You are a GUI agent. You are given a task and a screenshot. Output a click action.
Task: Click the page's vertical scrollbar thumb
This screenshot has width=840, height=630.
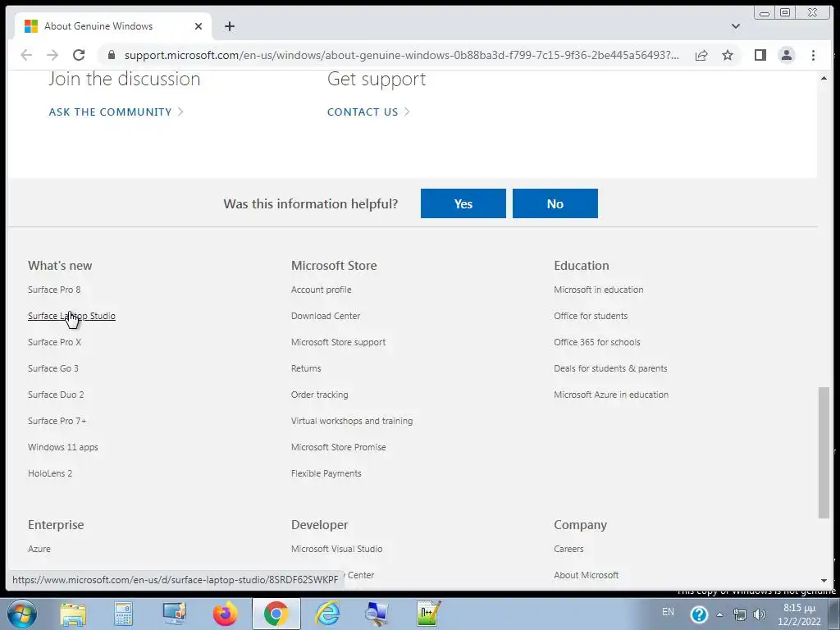(x=824, y=453)
